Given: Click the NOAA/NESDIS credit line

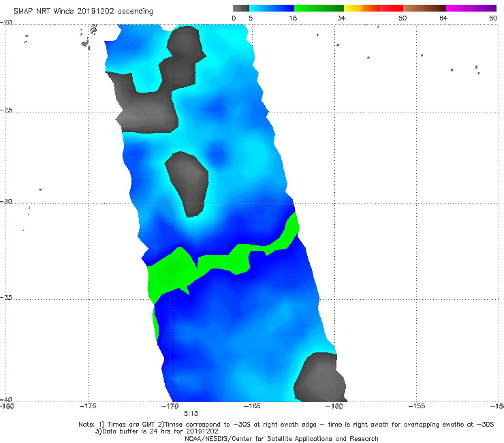Looking at the screenshot, I should [x=281, y=439].
